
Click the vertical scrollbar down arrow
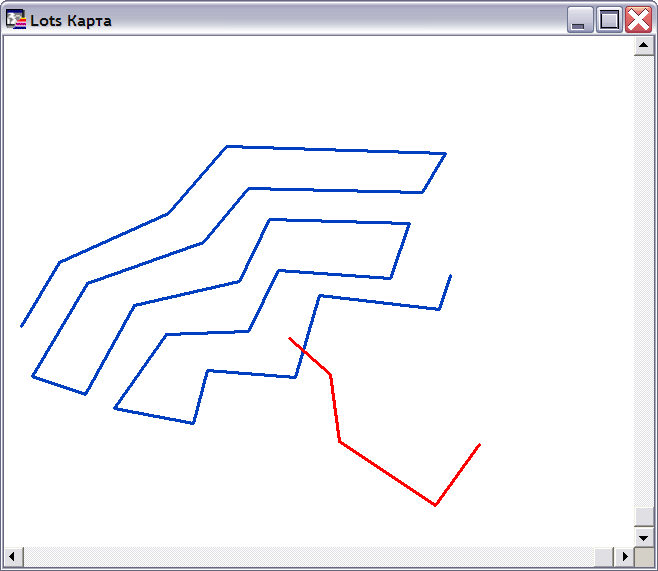[644, 537]
